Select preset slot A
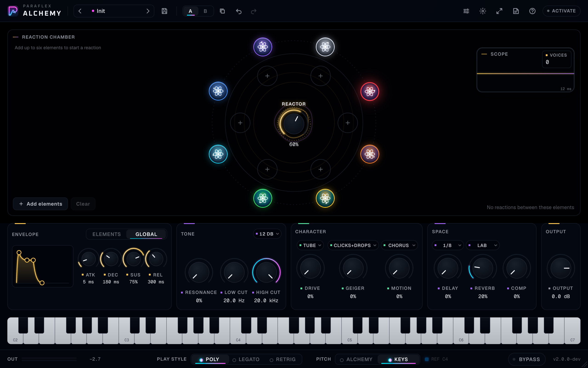This screenshot has width=588, height=368. pos(190,11)
